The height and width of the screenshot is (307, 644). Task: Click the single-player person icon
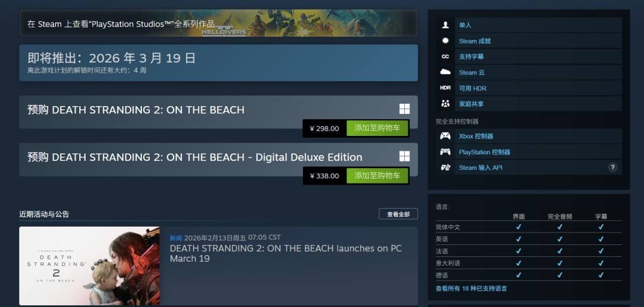[445, 25]
